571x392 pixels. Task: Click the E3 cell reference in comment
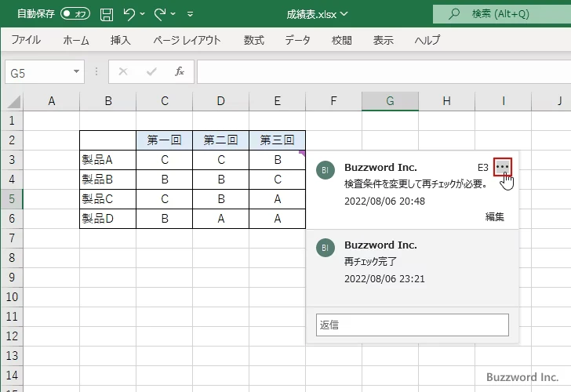483,168
